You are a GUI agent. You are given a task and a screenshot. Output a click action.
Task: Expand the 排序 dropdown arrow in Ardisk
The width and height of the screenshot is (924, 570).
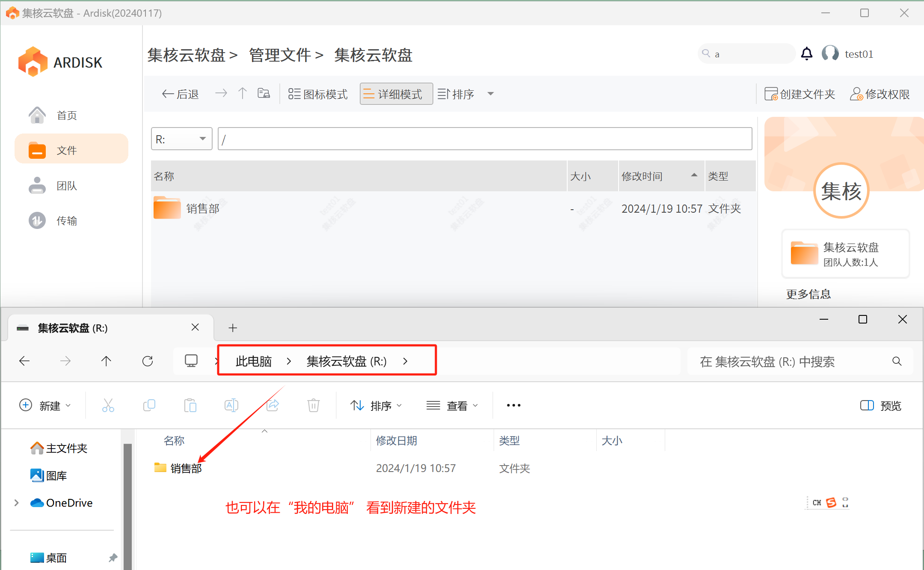491,94
